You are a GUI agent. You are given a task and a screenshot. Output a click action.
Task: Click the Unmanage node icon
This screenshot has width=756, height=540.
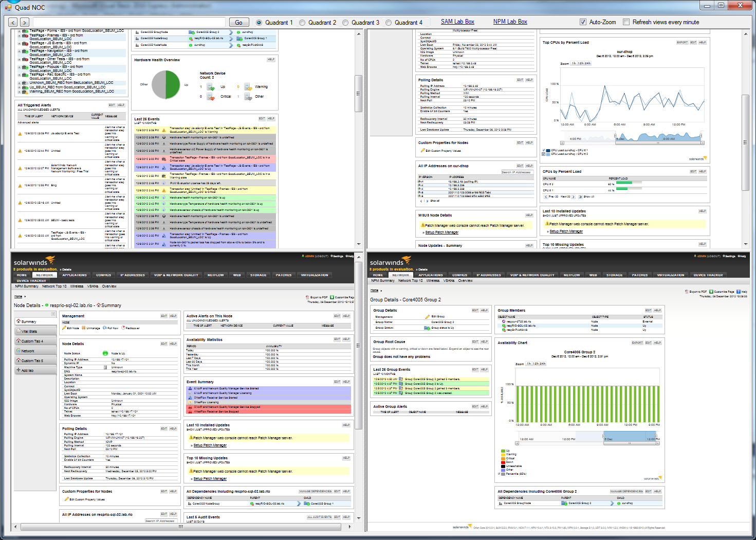click(84, 328)
